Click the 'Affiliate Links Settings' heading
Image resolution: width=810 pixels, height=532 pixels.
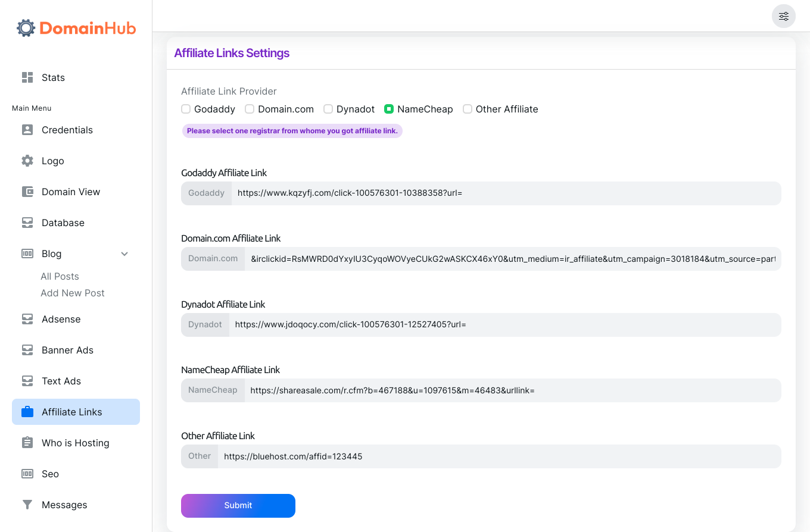click(x=232, y=53)
